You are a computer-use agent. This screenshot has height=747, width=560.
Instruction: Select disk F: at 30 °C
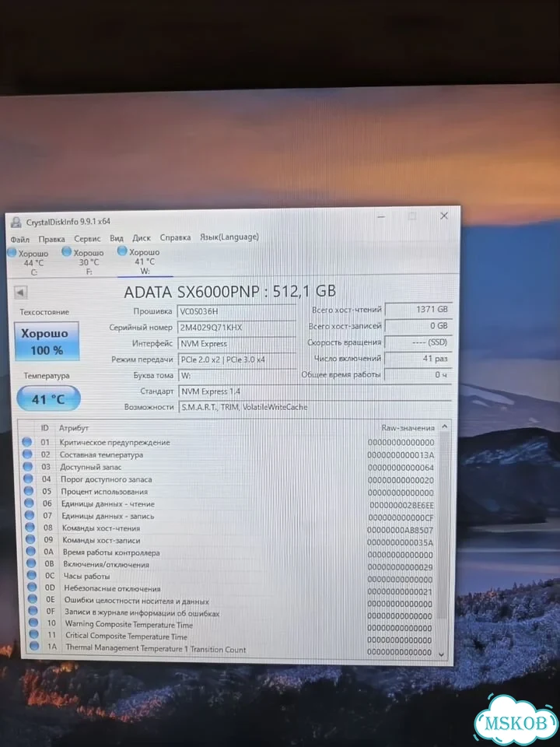[x=84, y=261]
